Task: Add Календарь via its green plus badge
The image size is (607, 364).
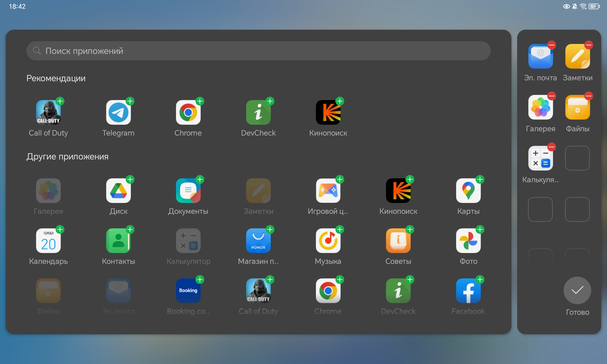Action: click(60, 229)
